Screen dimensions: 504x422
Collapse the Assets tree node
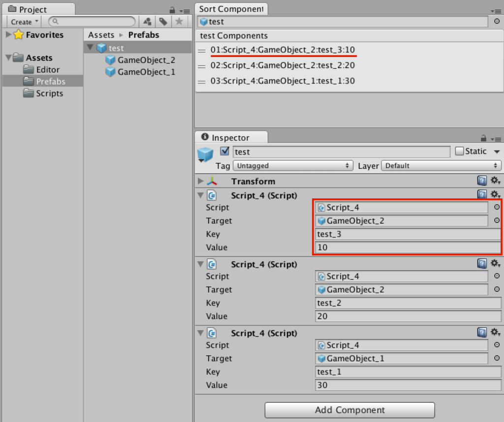(x=9, y=58)
